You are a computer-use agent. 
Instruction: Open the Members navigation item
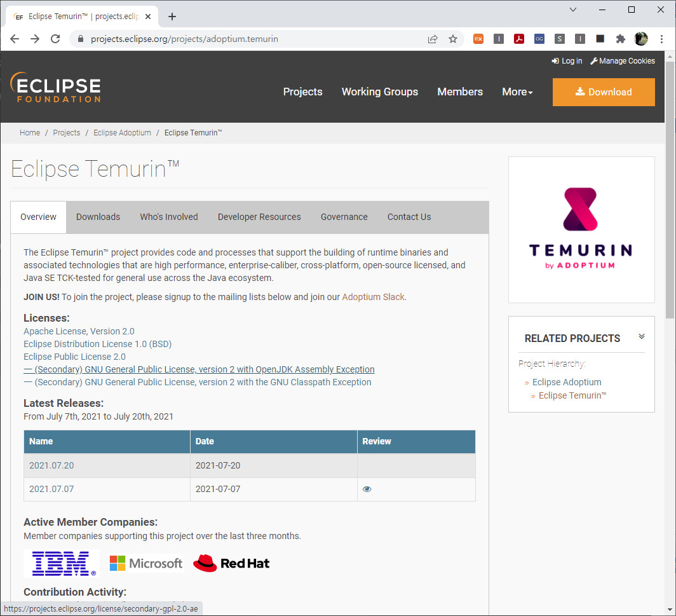coord(460,92)
